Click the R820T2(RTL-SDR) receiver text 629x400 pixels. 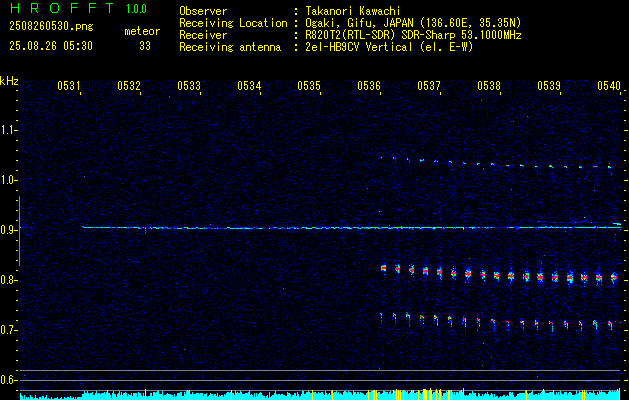(x=413, y=35)
